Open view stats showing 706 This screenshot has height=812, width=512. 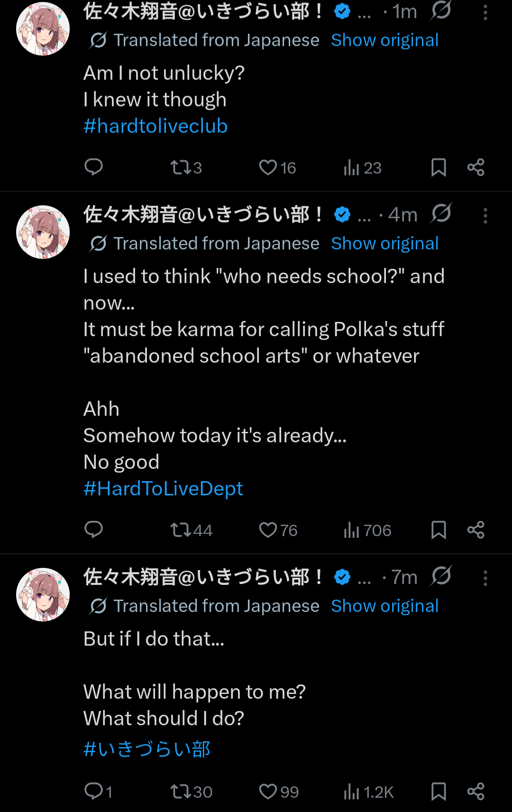367,530
